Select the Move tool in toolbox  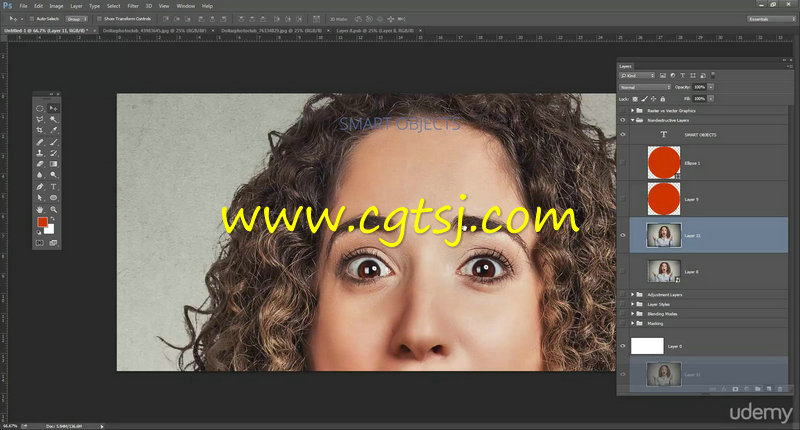point(53,108)
